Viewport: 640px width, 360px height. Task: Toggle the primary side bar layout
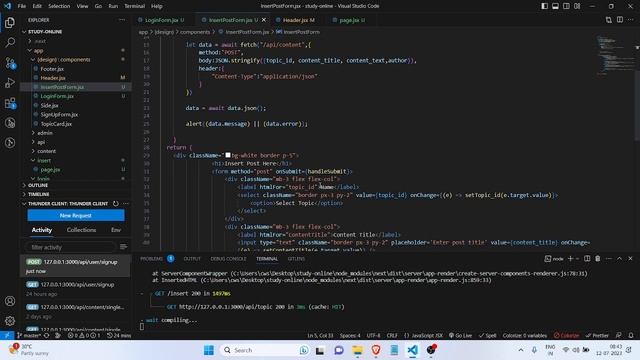544,6
